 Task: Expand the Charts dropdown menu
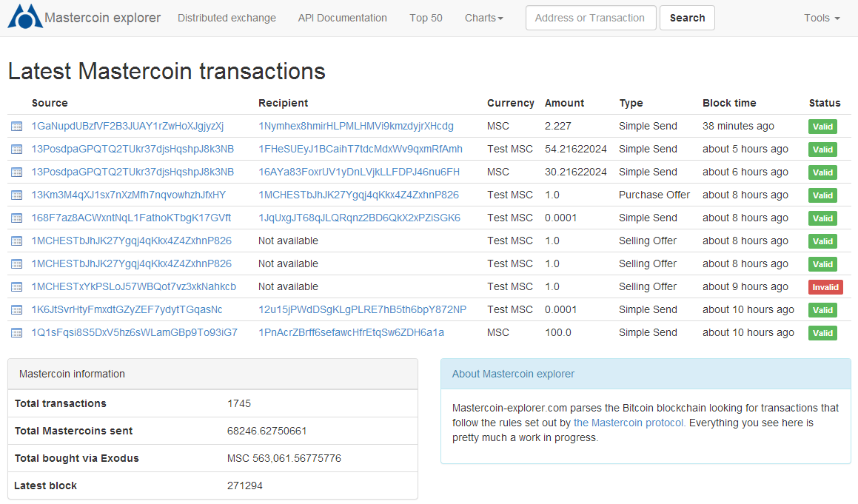483,18
